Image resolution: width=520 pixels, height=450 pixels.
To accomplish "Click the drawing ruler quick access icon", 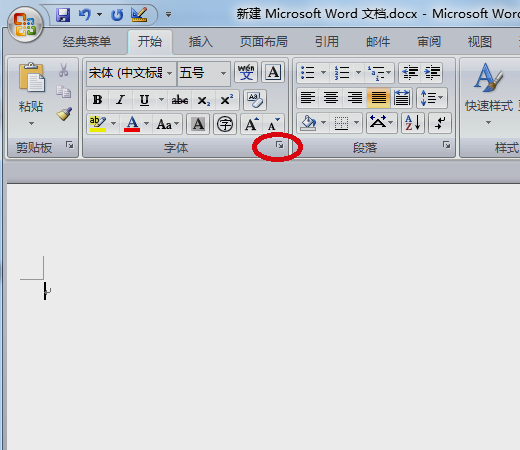I will point(139,15).
